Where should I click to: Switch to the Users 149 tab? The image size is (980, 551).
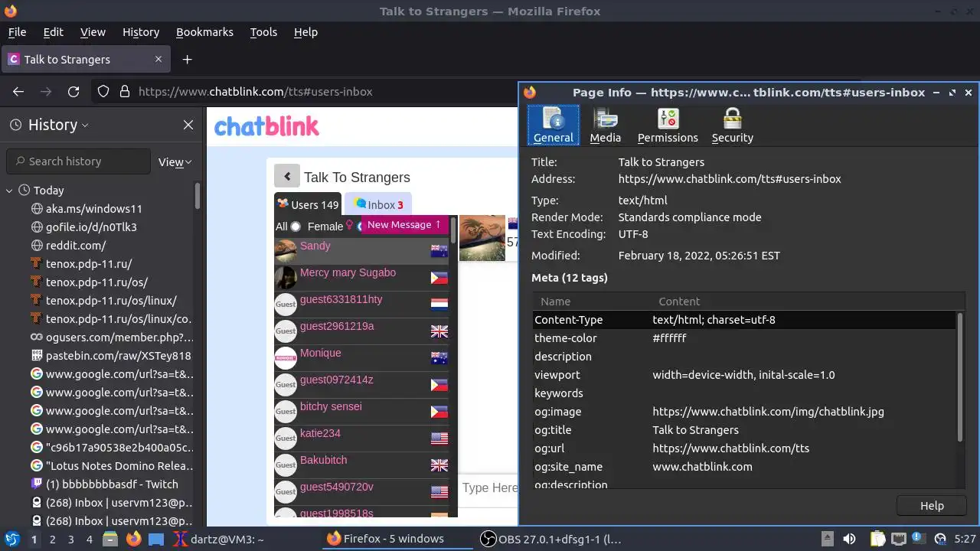click(x=308, y=204)
